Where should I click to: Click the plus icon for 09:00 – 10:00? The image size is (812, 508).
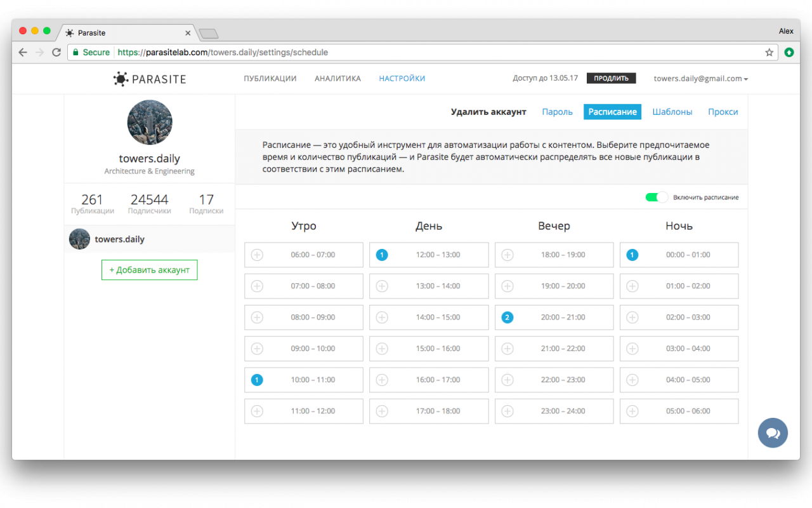(x=257, y=349)
